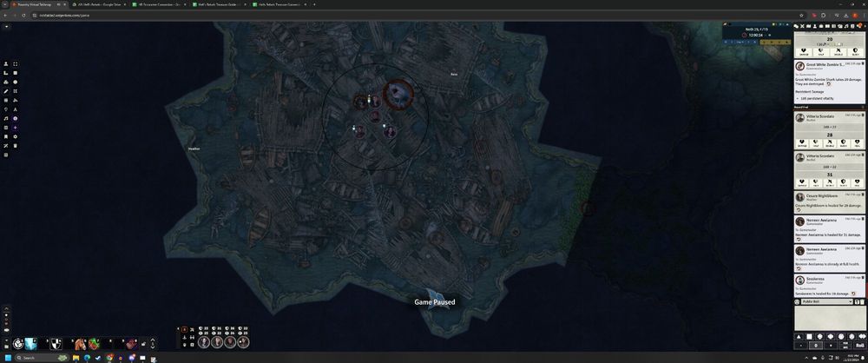The image size is (868, 363).
Task: Add a d4 in the dice tray
Action: 799,337
